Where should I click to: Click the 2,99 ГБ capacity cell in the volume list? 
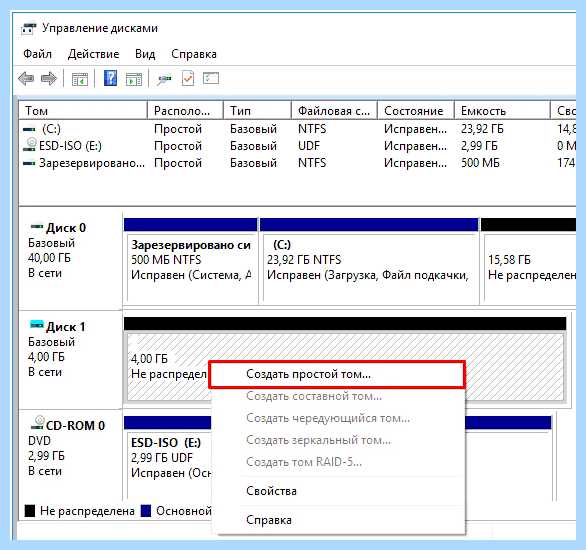pos(479,146)
